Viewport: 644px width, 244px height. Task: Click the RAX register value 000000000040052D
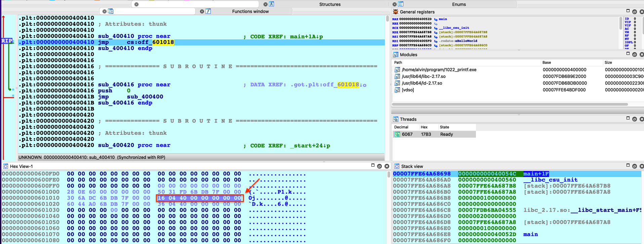(x=415, y=19)
